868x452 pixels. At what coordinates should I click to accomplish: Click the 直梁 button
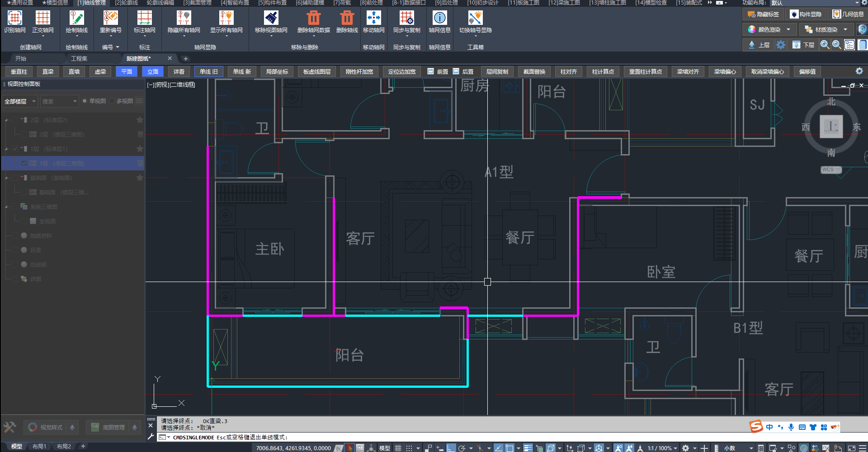coord(48,72)
